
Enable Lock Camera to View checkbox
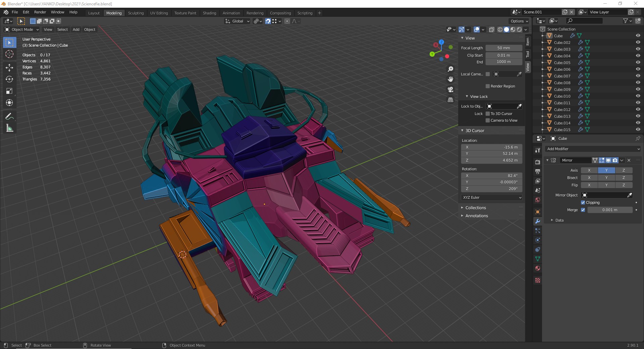tap(488, 120)
